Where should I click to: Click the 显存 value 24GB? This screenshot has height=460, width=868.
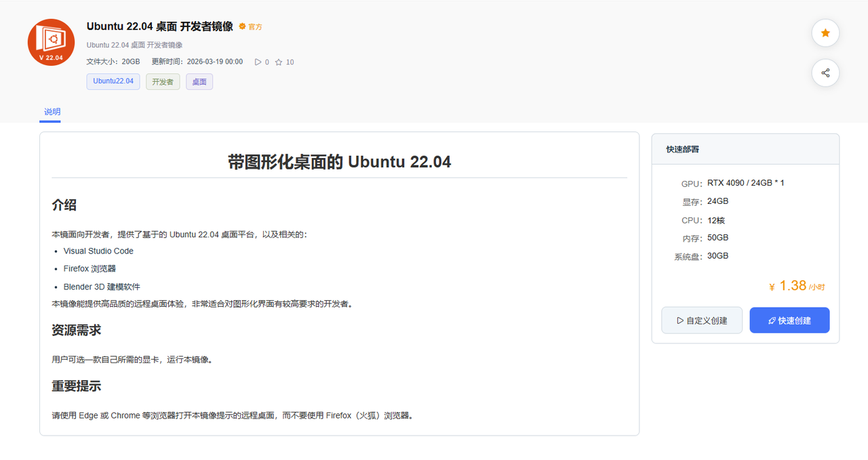click(718, 201)
